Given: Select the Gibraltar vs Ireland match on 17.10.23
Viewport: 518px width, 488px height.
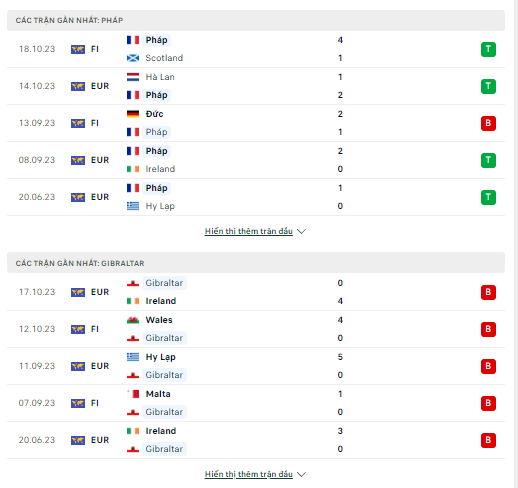Looking at the screenshot, I should (x=256, y=292).
